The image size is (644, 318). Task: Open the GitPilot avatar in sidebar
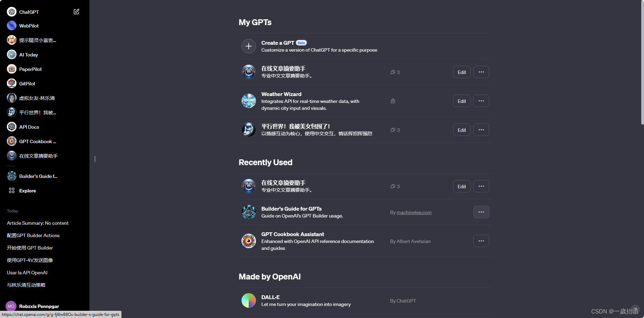click(x=12, y=83)
